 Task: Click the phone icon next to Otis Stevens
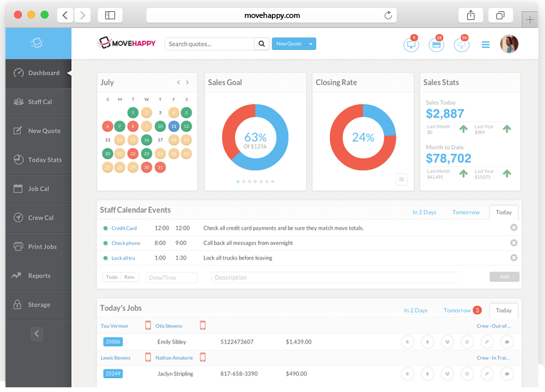[202, 325]
